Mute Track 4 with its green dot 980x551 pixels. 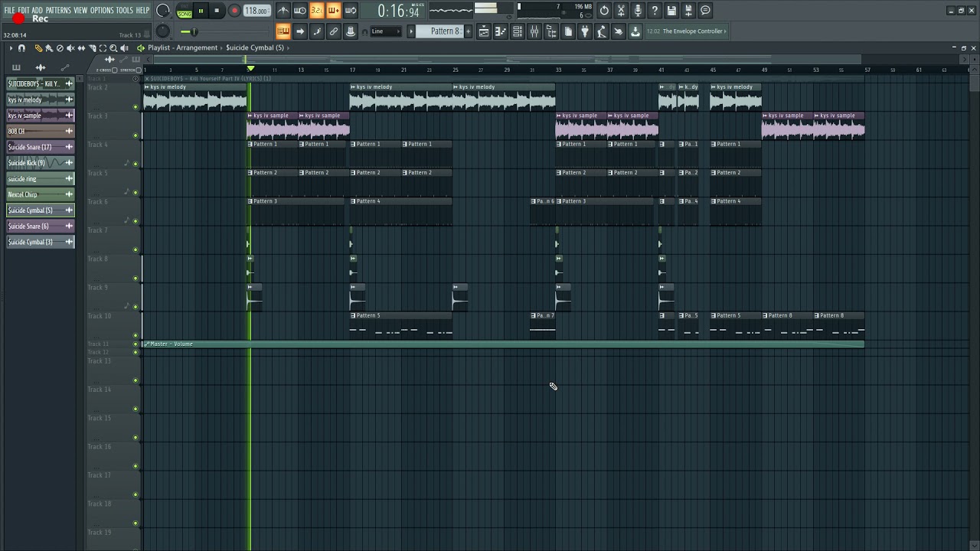pyautogui.click(x=136, y=164)
